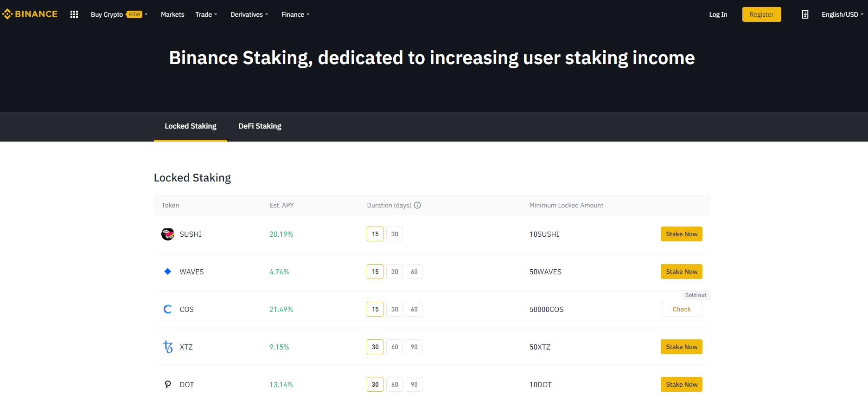Screen dimensions: 868x402
Task: Select 30-day duration for DOT
Action: tap(375, 384)
